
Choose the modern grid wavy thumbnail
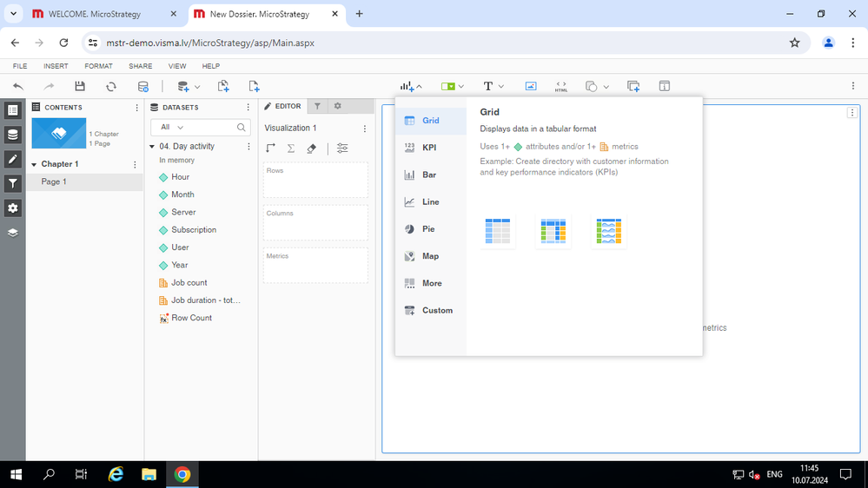[x=608, y=231]
